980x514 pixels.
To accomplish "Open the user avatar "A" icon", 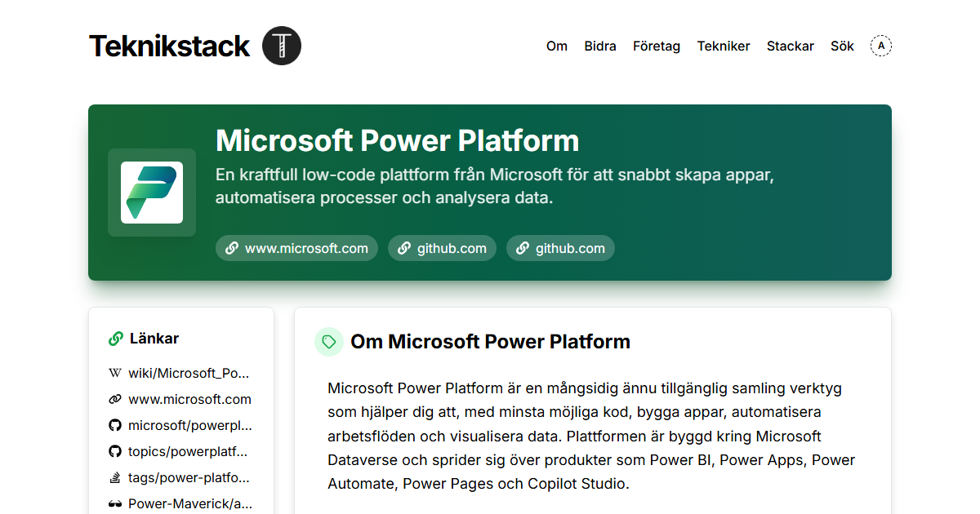I will click(881, 46).
